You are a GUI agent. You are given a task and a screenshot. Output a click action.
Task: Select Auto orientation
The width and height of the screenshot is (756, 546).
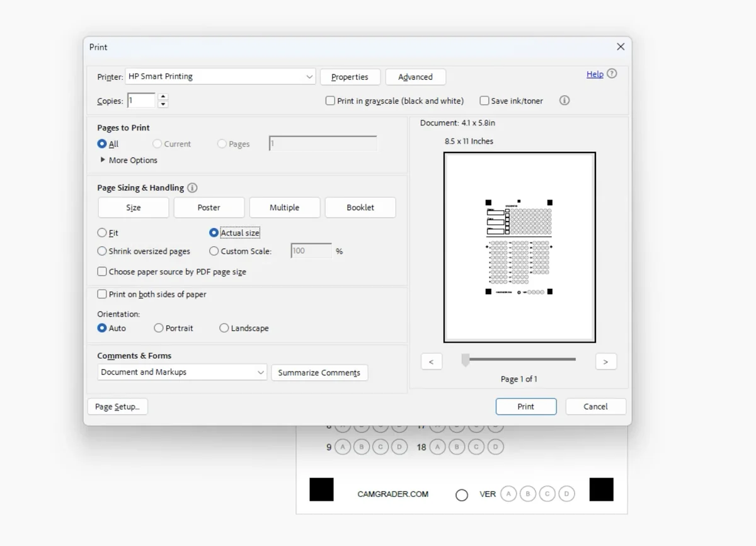pyautogui.click(x=102, y=328)
